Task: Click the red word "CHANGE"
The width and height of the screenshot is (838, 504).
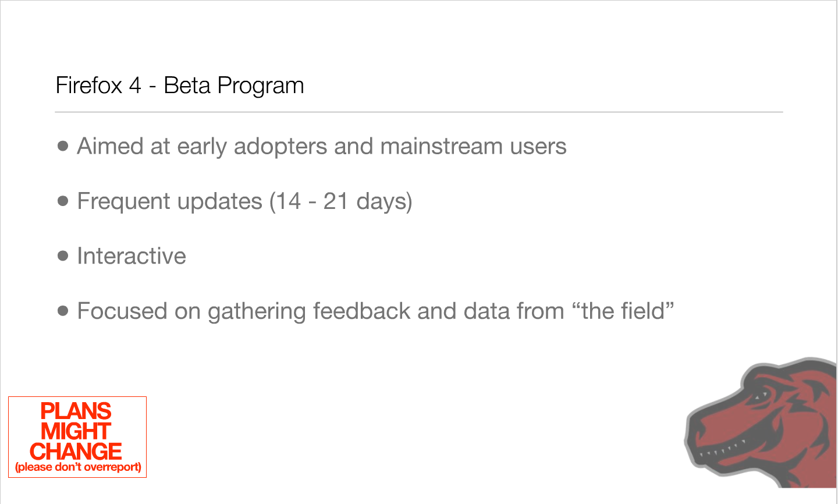Action: 76,451
